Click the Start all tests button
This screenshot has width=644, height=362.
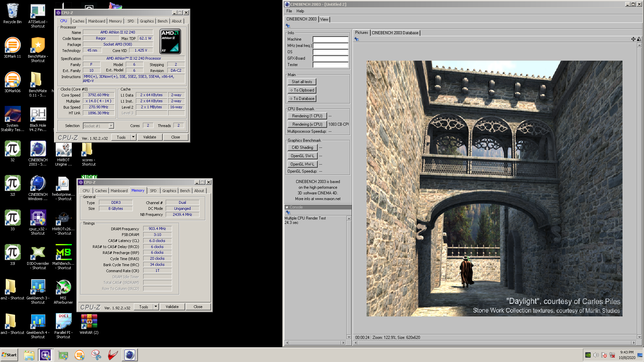(302, 82)
